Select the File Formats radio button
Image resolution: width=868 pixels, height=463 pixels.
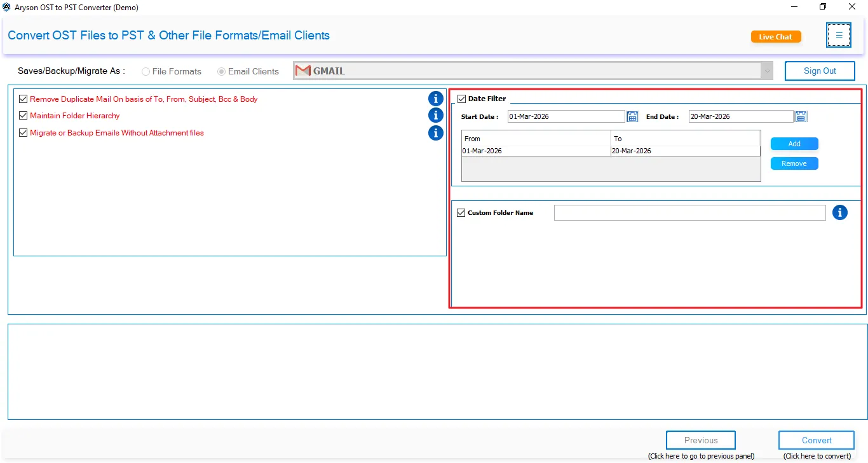[145, 71]
